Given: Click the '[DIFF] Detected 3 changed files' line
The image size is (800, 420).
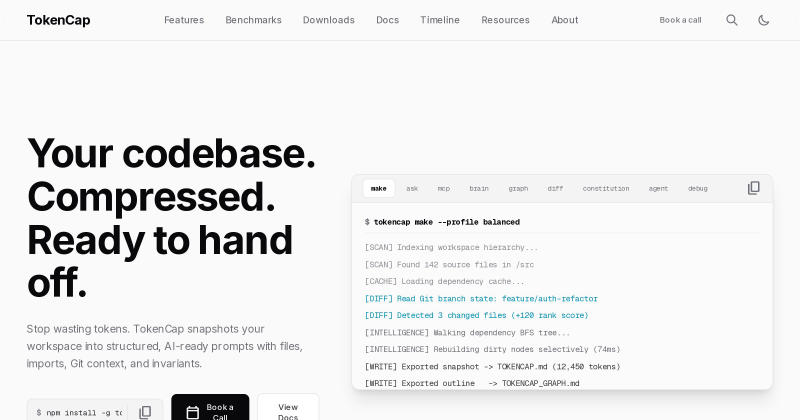Looking at the screenshot, I should point(477,315).
